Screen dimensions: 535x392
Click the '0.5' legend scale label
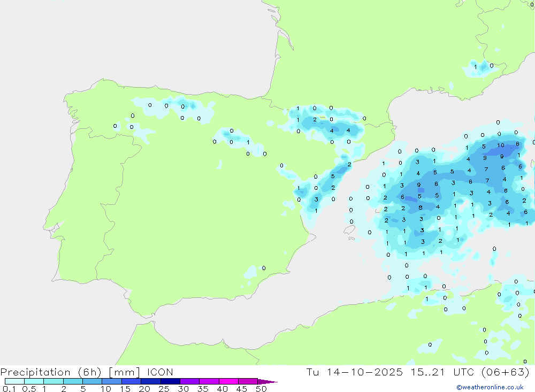[x=29, y=389]
